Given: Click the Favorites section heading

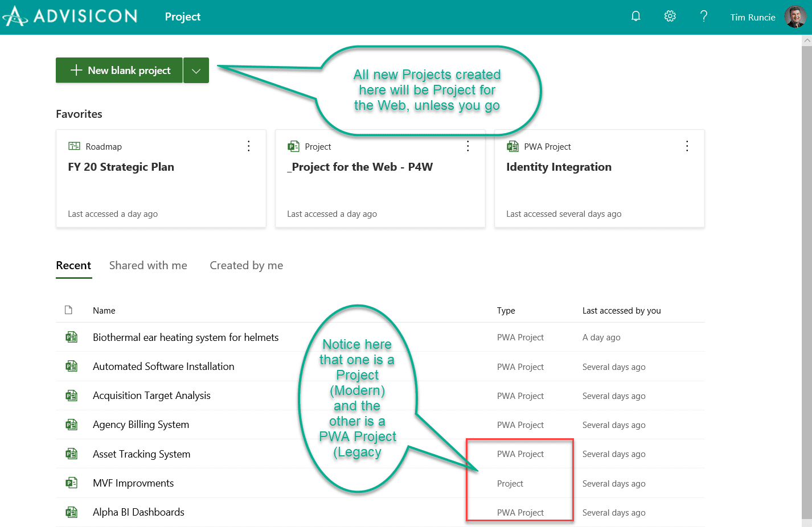Looking at the screenshot, I should 79,114.
